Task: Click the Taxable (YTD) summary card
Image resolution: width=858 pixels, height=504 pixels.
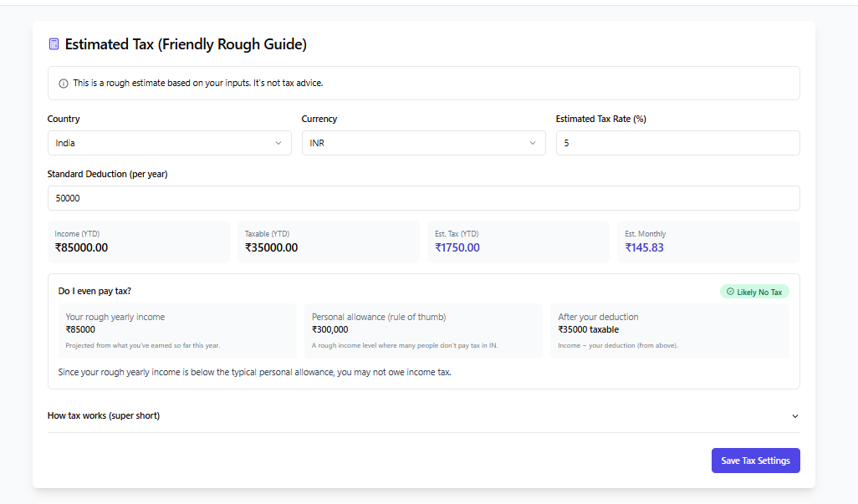Action: click(x=328, y=242)
